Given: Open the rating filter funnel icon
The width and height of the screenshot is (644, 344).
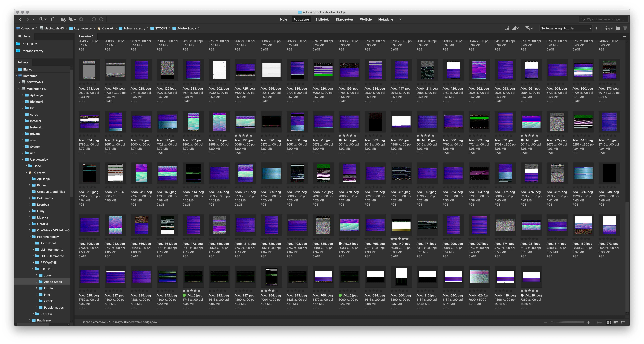Looking at the screenshot, I should click(528, 28).
